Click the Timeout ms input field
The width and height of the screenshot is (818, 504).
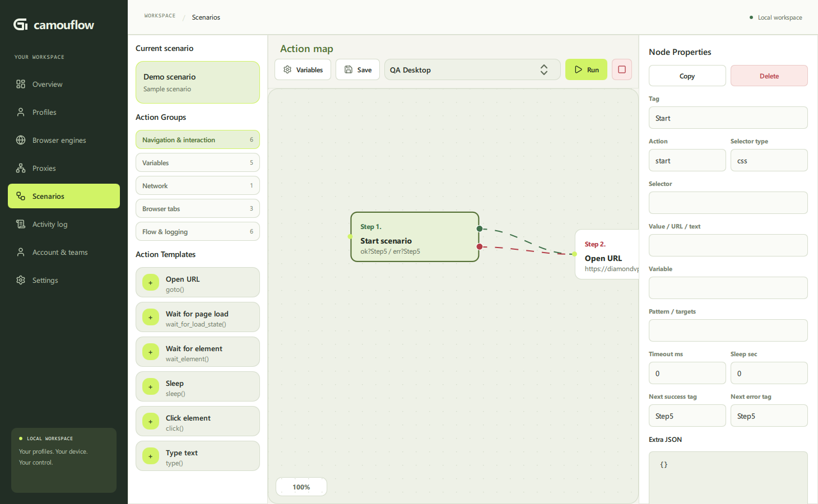pos(687,373)
